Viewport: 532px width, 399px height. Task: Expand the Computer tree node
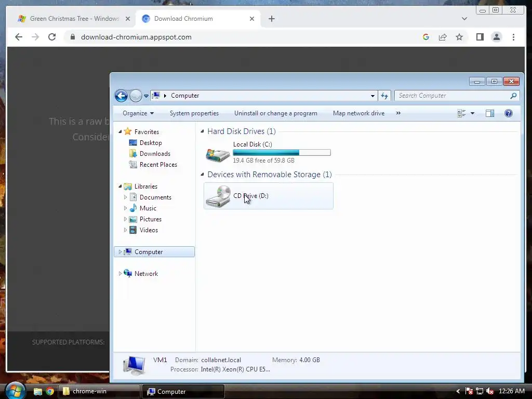tap(120, 252)
